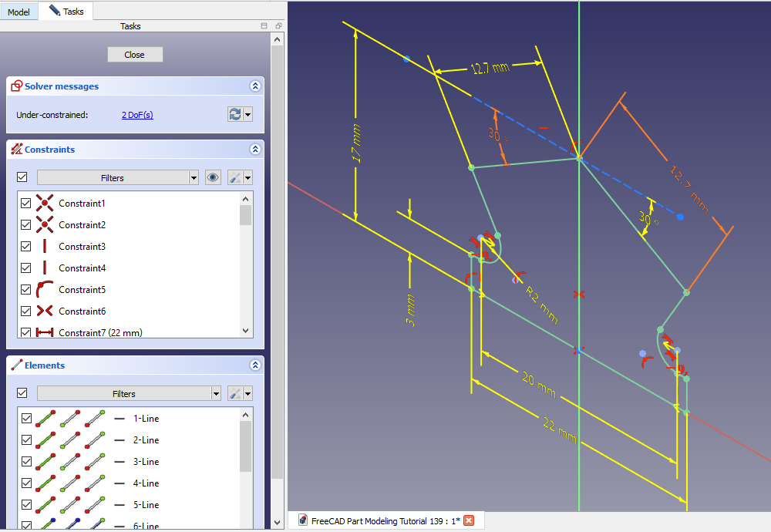Toggle visibility of listed constraints eye icon

coord(214,177)
